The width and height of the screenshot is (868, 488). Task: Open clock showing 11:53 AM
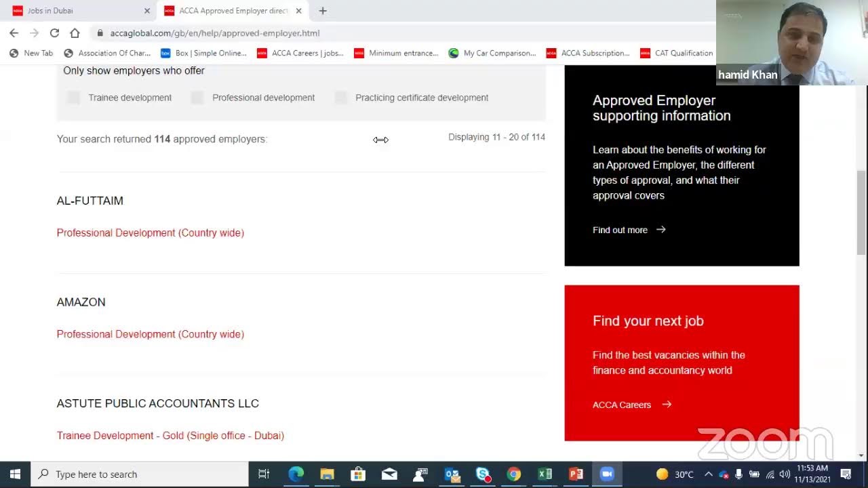pos(812,474)
